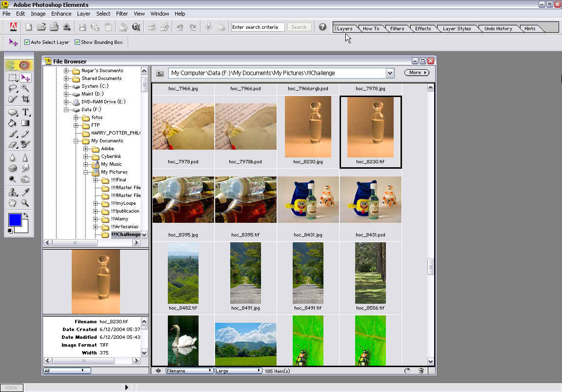Open the Enhance menu
This screenshot has height=392, width=562.
(x=61, y=14)
